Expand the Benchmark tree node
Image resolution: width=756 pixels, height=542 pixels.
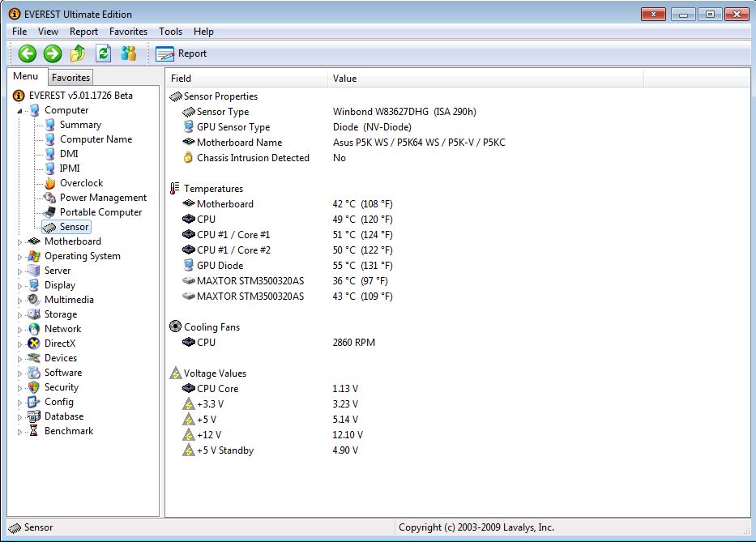pyautogui.click(x=20, y=431)
